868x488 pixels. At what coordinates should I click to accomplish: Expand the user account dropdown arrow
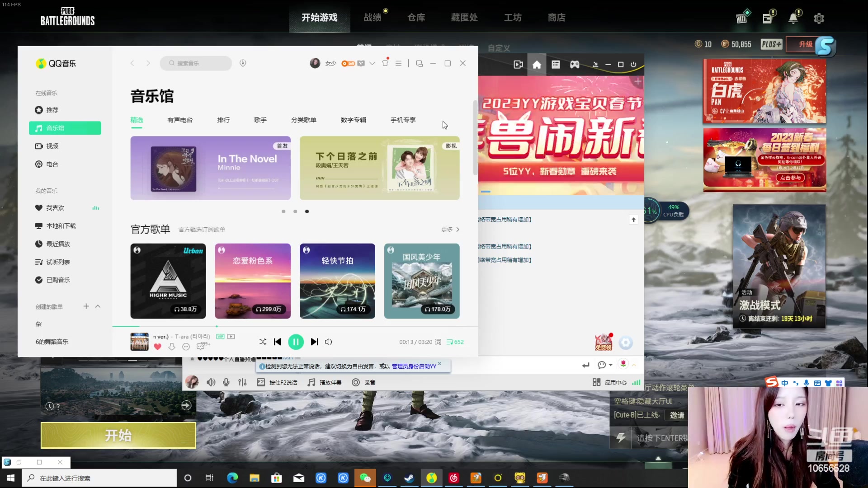pyautogui.click(x=372, y=63)
